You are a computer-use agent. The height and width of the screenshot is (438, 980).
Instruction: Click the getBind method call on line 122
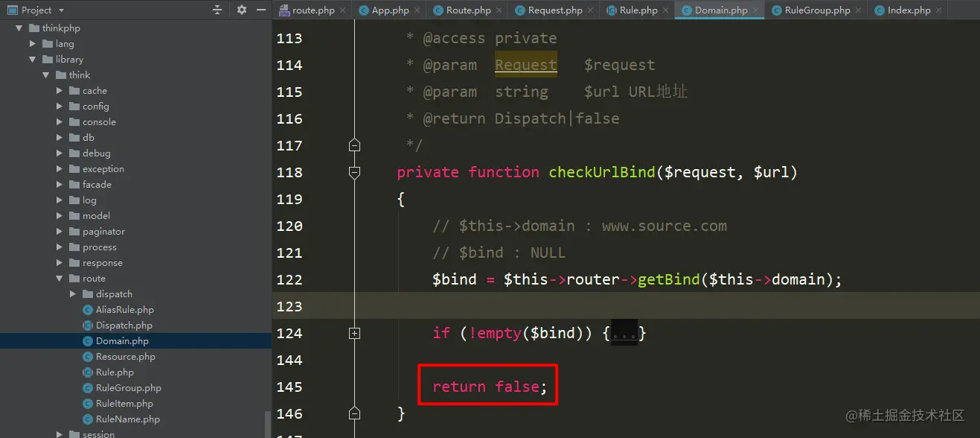tap(668, 280)
